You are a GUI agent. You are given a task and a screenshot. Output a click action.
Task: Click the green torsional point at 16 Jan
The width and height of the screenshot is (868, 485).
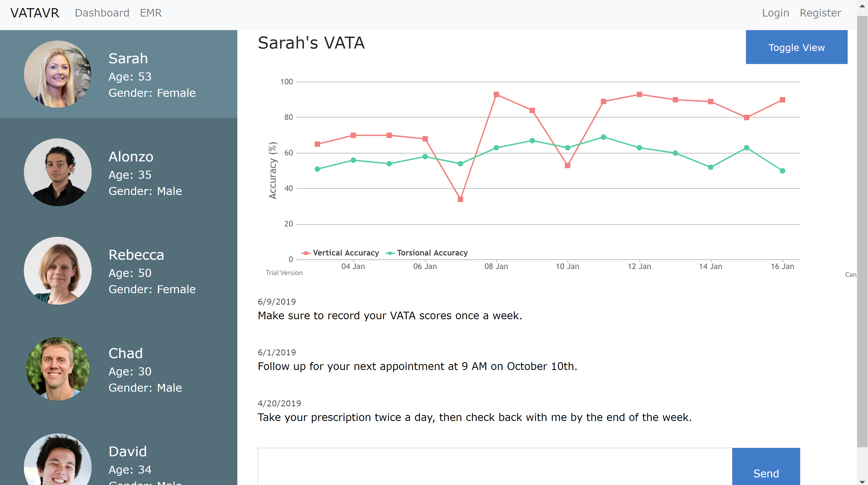click(782, 171)
